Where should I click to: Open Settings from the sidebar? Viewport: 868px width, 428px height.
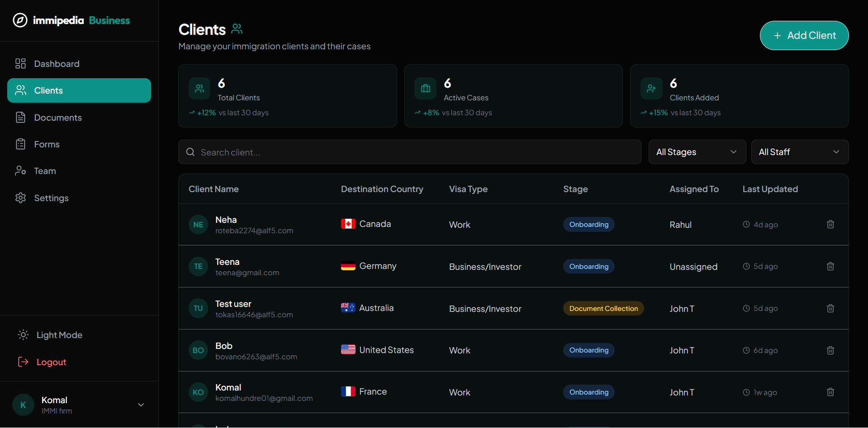point(79,198)
